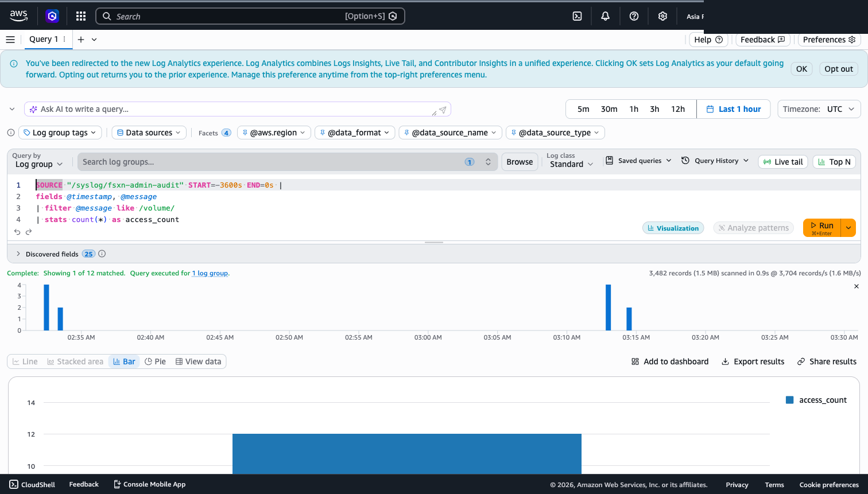Add a new query tab
This screenshot has width=868, height=494.
click(81, 40)
